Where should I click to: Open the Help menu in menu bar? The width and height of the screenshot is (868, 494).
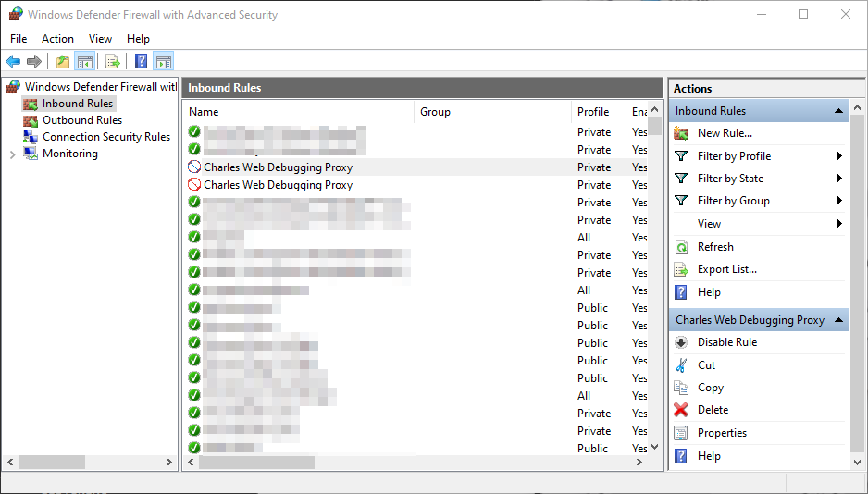click(x=138, y=39)
